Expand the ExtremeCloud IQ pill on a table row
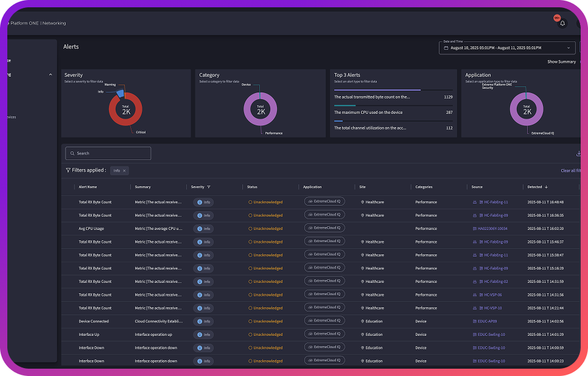Image resolution: width=588 pixels, height=376 pixels. (x=324, y=201)
